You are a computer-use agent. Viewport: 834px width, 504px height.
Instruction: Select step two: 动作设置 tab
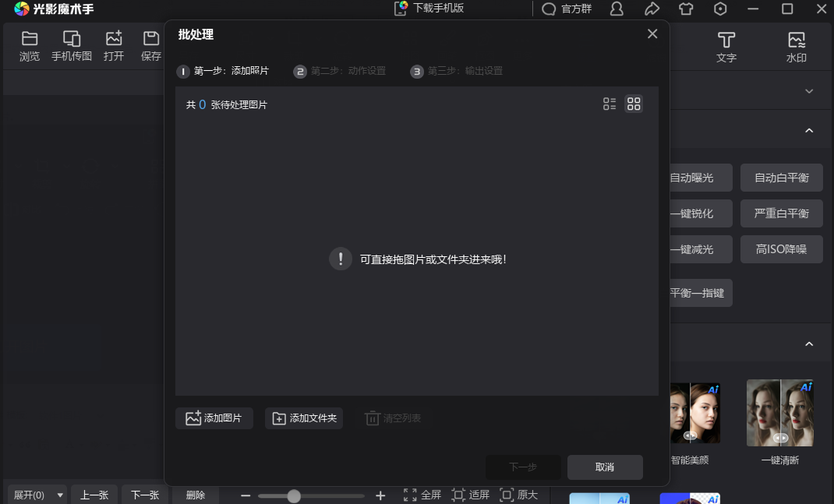(x=340, y=71)
